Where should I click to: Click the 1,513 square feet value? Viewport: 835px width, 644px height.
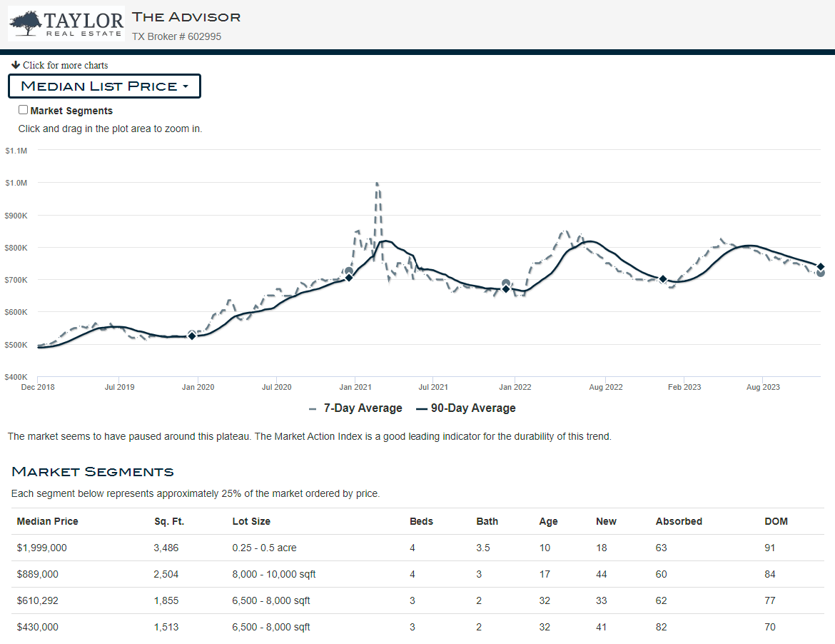tap(166, 627)
